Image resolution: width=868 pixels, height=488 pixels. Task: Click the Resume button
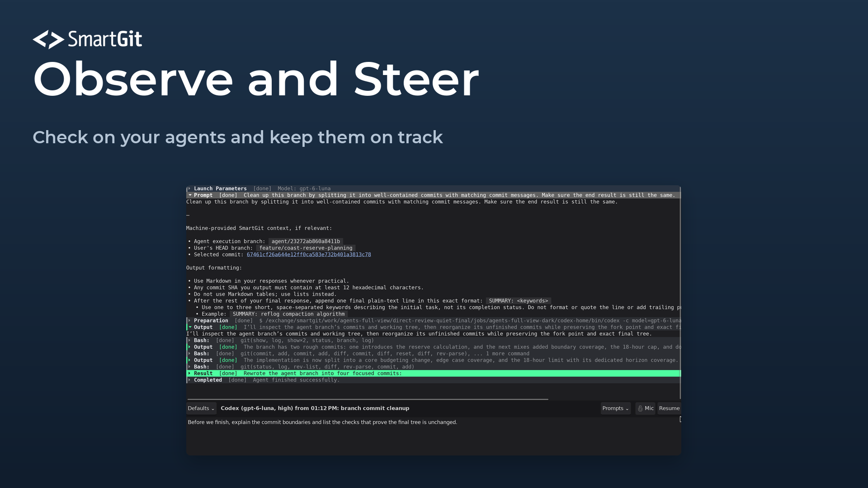coord(669,408)
